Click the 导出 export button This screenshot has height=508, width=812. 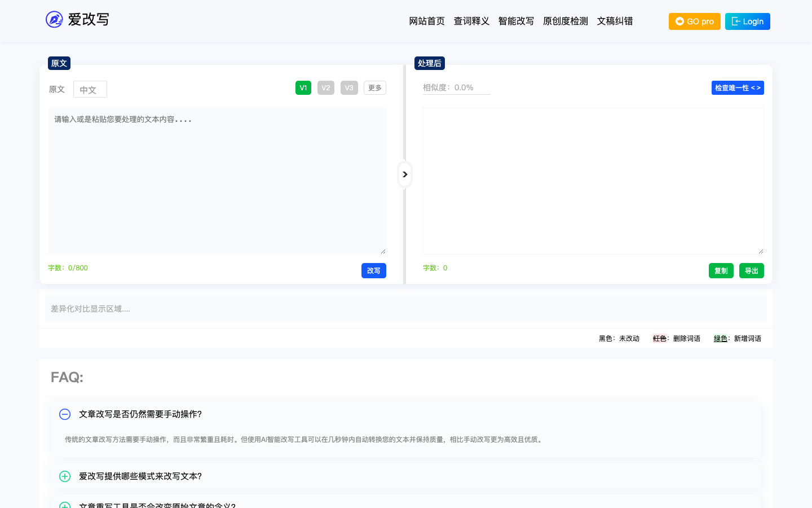coord(751,271)
